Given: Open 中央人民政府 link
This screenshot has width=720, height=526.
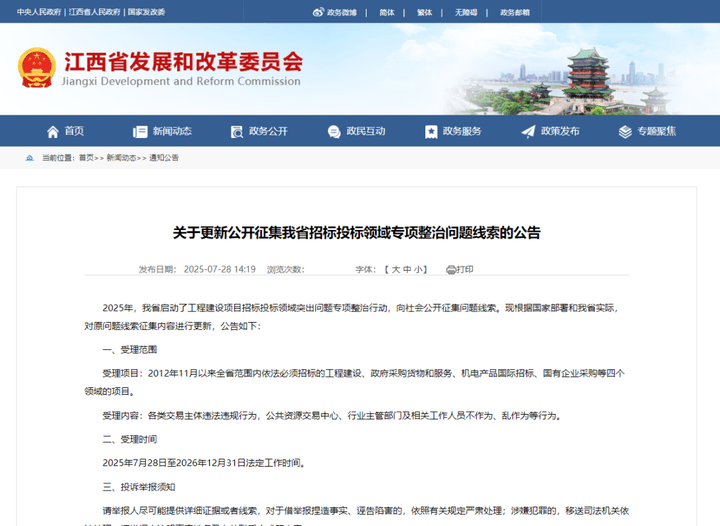Looking at the screenshot, I should pos(39,12).
